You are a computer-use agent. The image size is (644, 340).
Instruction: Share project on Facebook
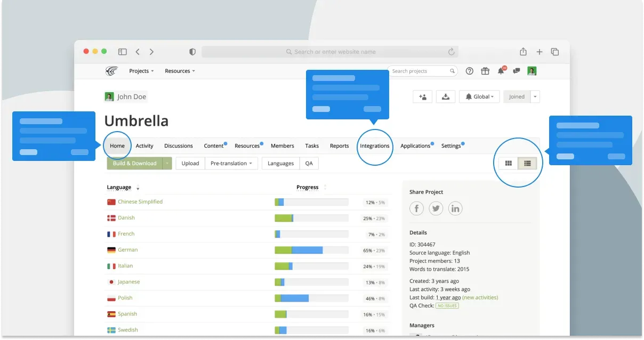416,208
